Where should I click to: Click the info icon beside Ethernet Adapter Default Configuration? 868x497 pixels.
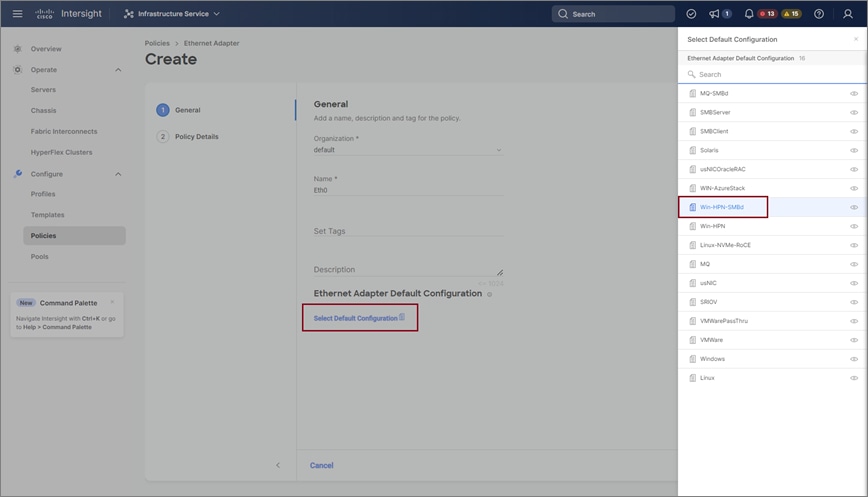pos(489,294)
